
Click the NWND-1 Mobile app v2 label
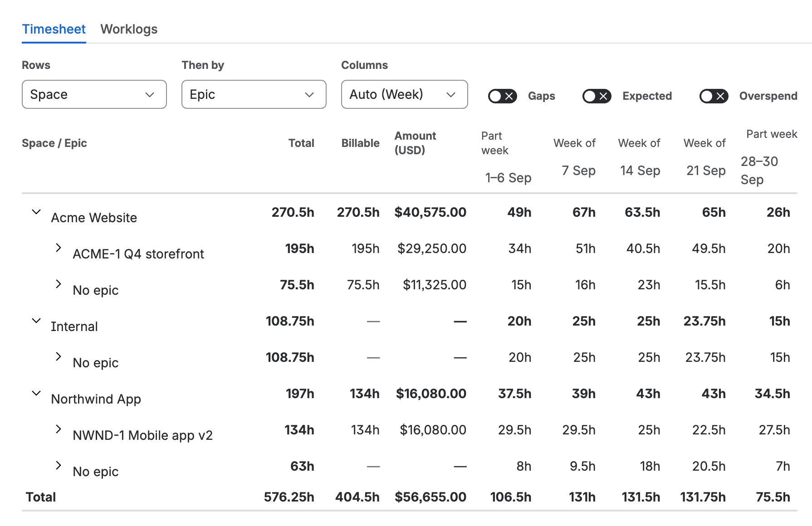coord(142,435)
